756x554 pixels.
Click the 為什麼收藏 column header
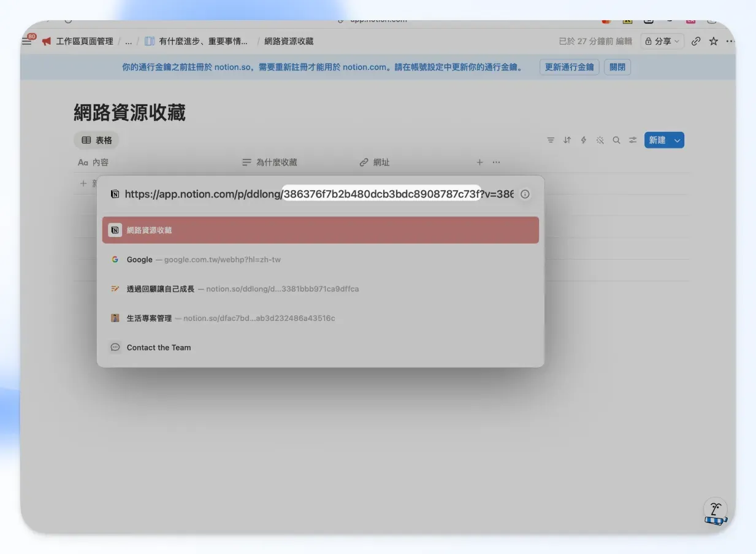[270, 163]
